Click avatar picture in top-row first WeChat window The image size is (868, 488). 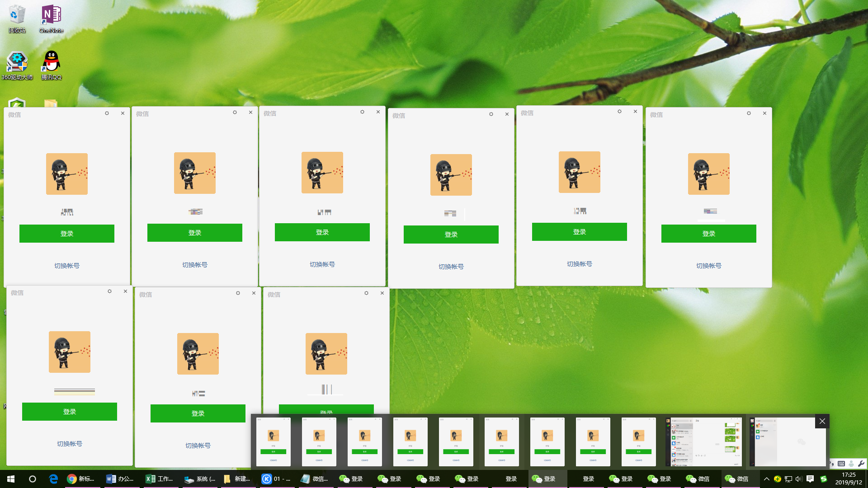(x=67, y=174)
